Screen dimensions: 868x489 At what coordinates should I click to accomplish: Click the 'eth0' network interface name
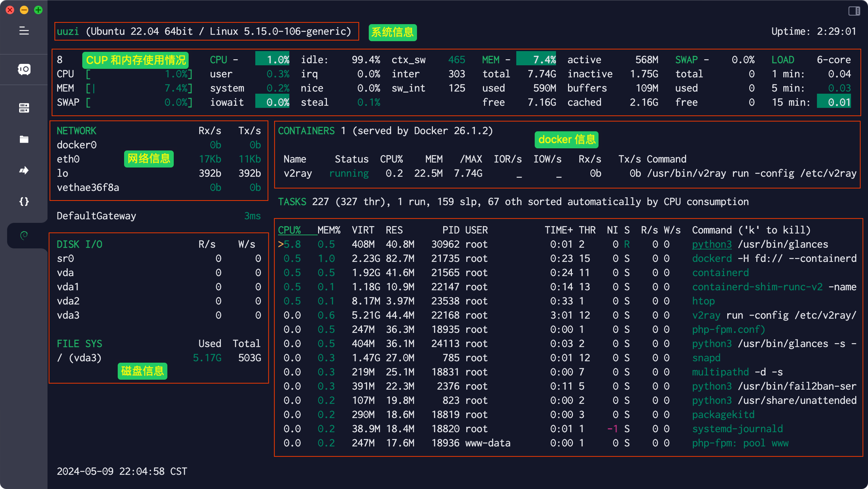[x=68, y=159]
